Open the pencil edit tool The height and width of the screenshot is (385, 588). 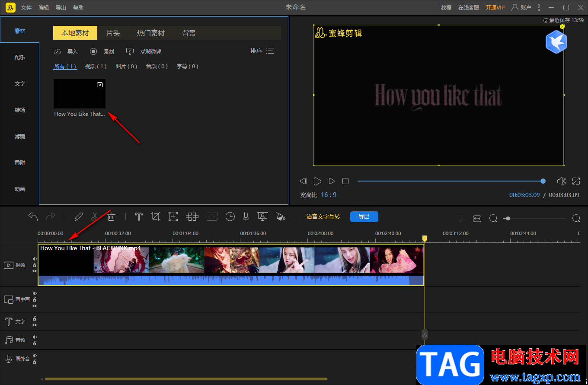79,216
